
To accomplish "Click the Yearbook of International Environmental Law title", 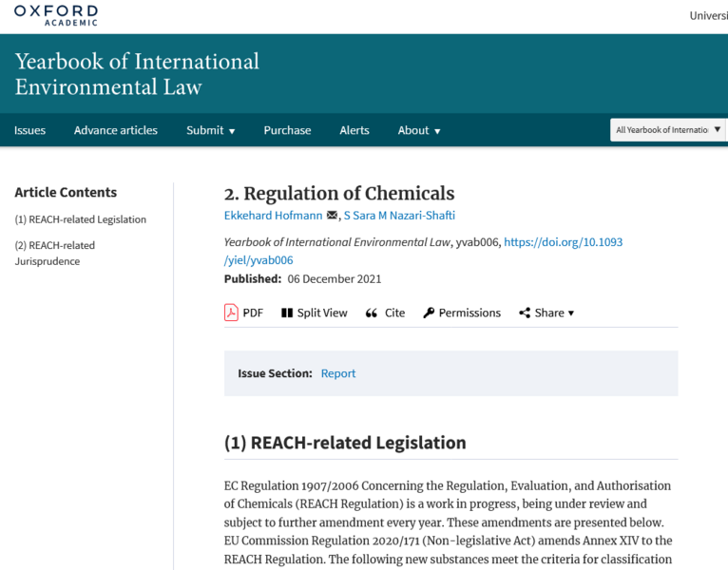I will [x=137, y=74].
